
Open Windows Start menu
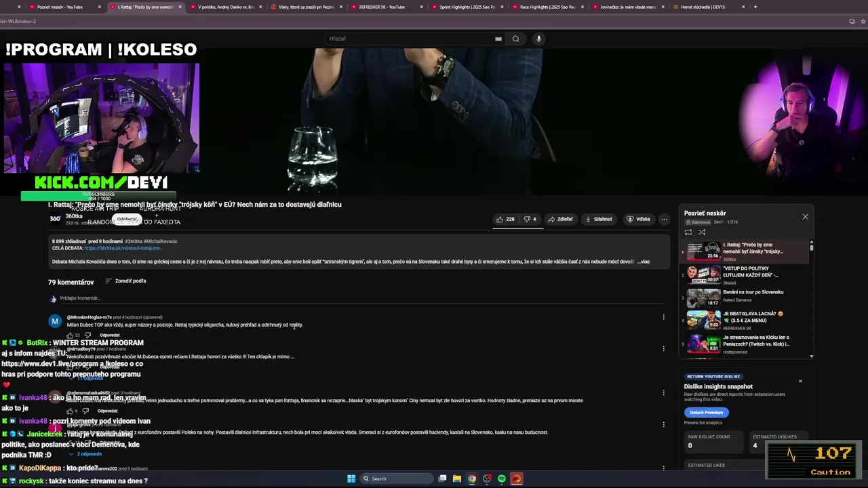click(x=351, y=479)
